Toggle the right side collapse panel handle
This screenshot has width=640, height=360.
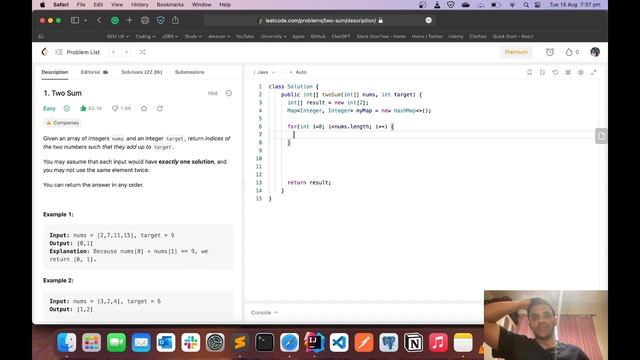point(601,136)
